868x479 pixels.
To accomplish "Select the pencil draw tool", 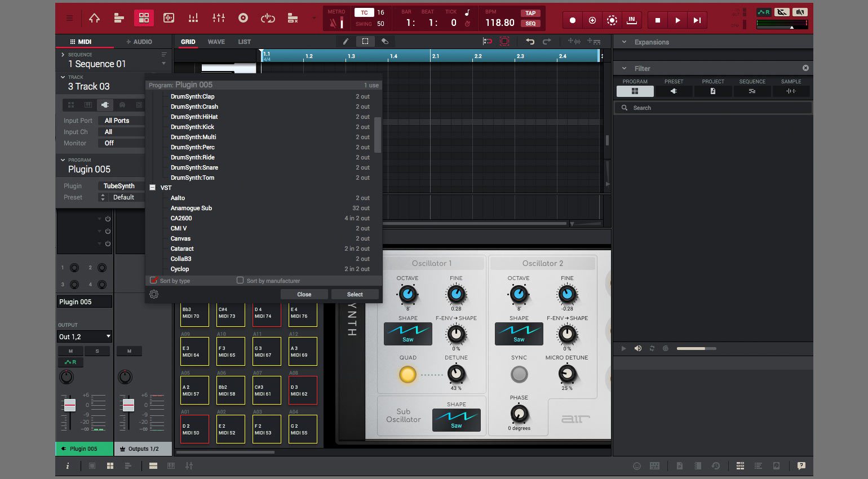I will (346, 42).
